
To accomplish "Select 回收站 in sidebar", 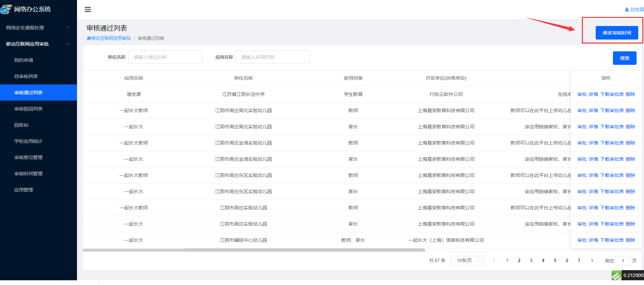I will (21, 125).
